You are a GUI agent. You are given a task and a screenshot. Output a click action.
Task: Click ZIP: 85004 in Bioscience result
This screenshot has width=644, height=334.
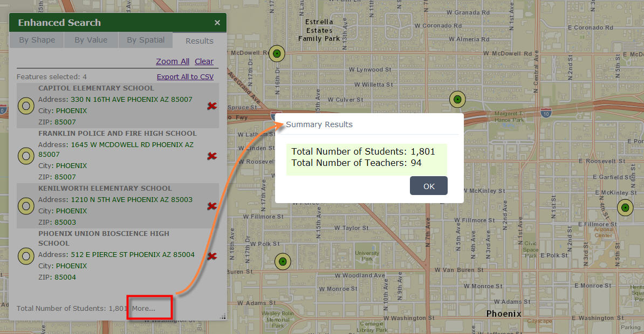pos(57,277)
